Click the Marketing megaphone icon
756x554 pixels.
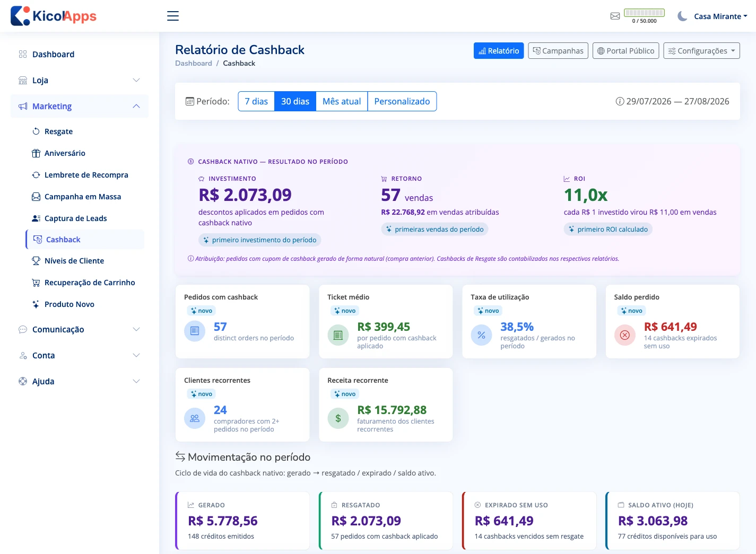[23, 106]
